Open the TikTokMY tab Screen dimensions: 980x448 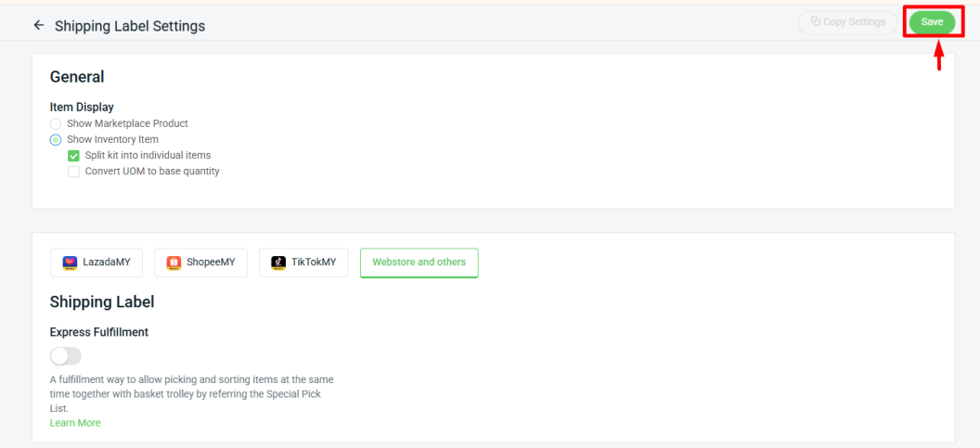(x=303, y=262)
